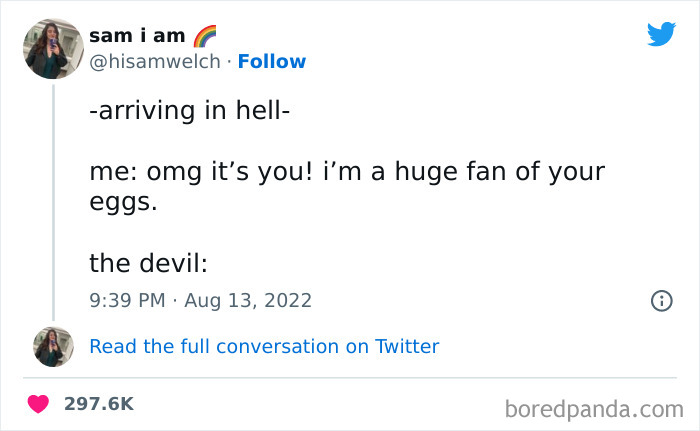The height and width of the screenshot is (431, 700).
Task: Click the Twitter bird logo
Action: 661,34
